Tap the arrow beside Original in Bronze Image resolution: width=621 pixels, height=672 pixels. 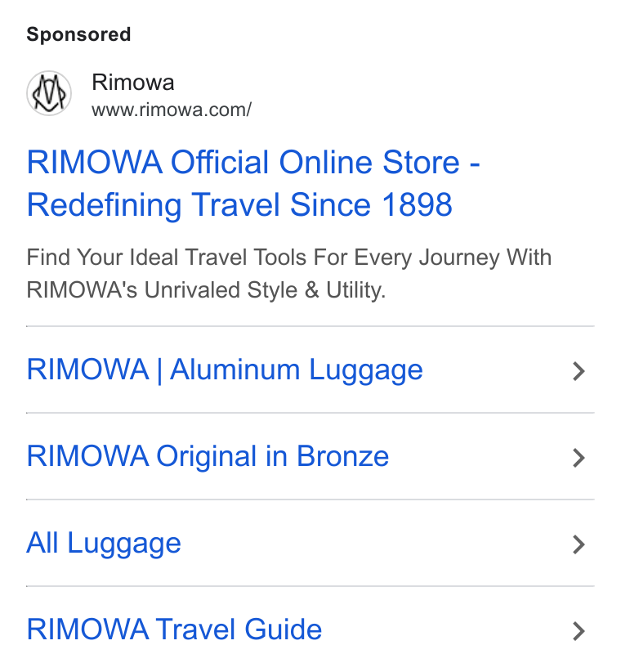[x=579, y=458]
